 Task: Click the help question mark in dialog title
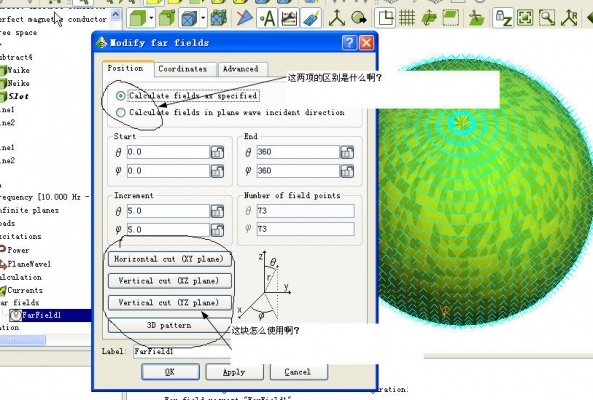coord(349,42)
